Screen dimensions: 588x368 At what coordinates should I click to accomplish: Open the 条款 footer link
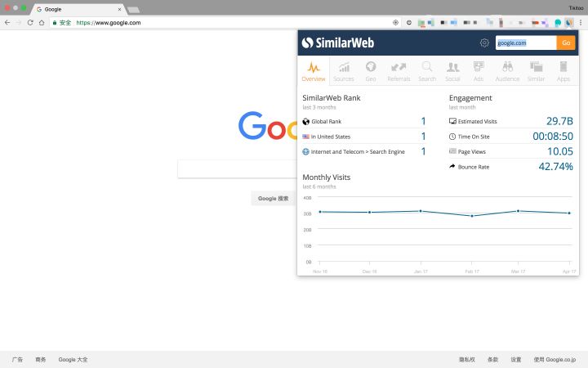coord(492,359)
